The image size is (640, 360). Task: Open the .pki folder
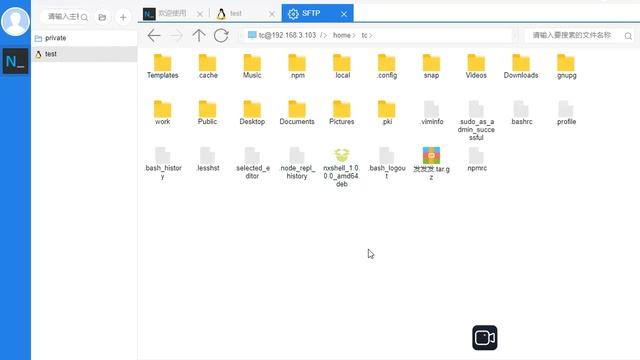tap(387, 113)
